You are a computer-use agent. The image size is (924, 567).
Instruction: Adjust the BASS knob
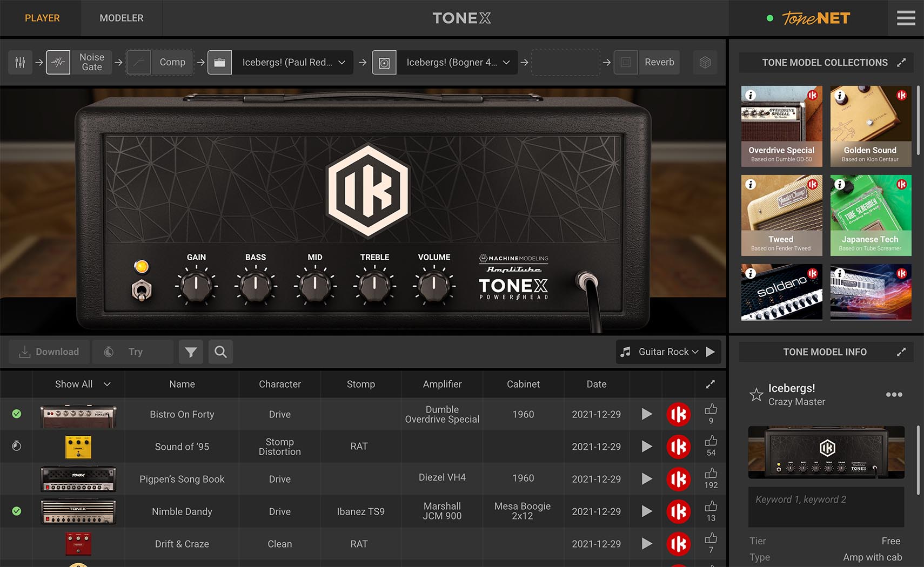click(x=256, y=285)
